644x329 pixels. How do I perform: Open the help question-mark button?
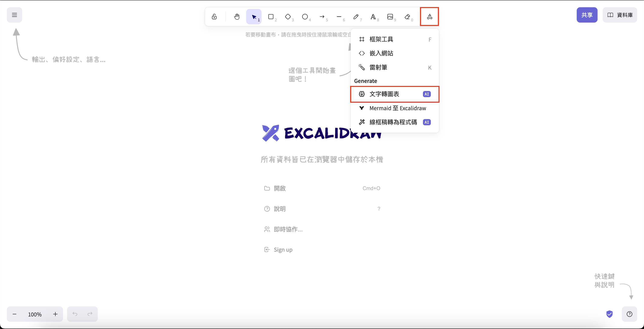click(x=630, y=314)
